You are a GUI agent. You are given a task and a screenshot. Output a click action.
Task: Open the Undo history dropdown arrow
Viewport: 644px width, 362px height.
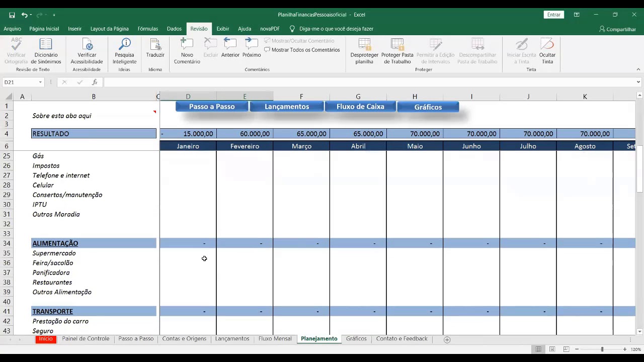point(31,15)
